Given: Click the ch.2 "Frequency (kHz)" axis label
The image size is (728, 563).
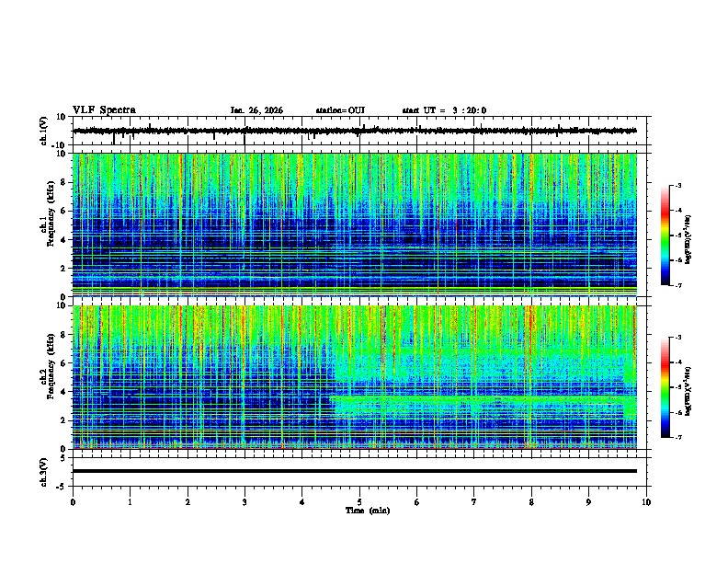Looking at the screenshot, I should click(x=50, y=366).
